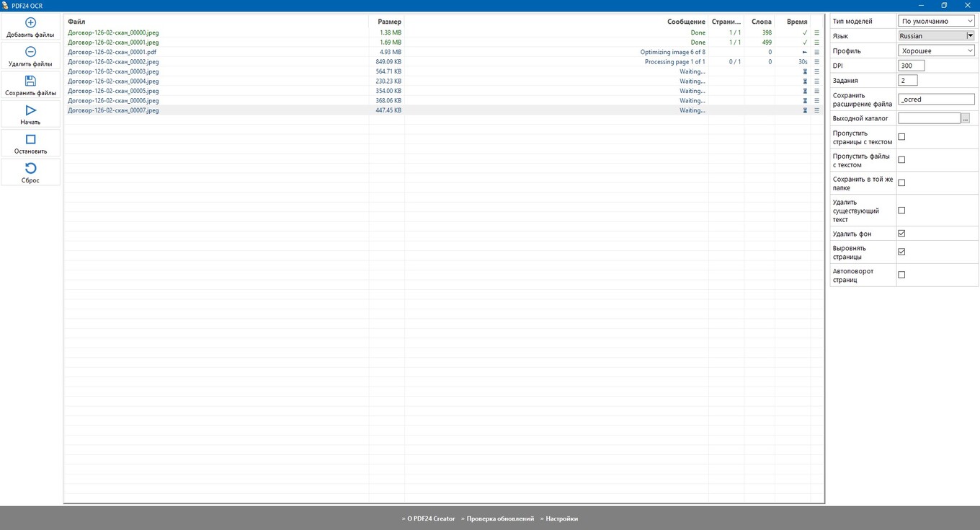
Task: Sort list by Страни... column header
Action: click(726, 22)
